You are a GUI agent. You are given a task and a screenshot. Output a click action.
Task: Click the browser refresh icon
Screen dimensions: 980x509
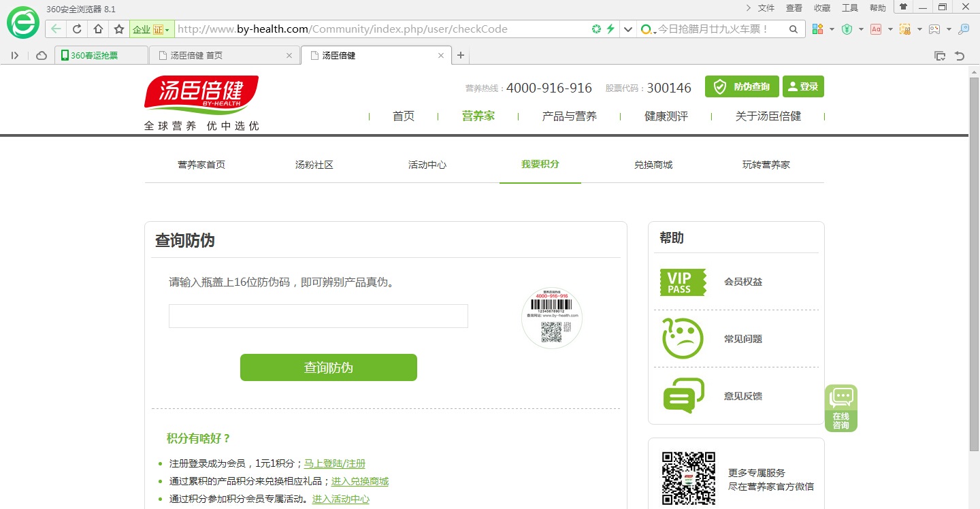point(77,29)
